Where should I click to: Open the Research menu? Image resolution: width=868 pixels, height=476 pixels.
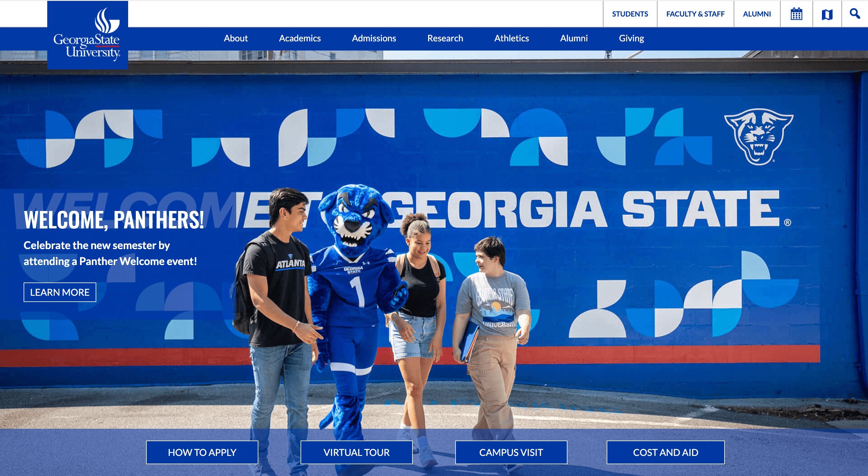pyautogui.click(x=445, y=38)
